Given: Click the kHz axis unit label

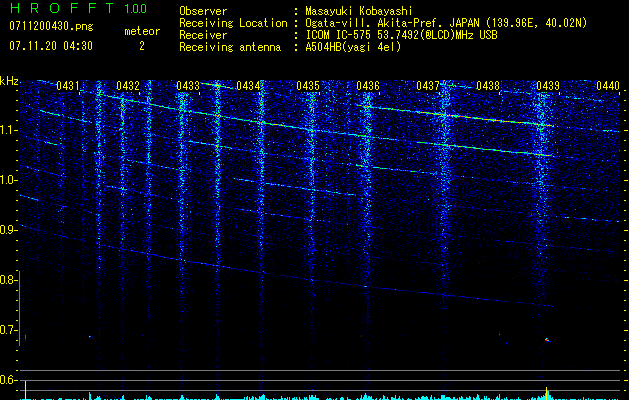Looking at the screenshot, I should (x=9, y=80).
